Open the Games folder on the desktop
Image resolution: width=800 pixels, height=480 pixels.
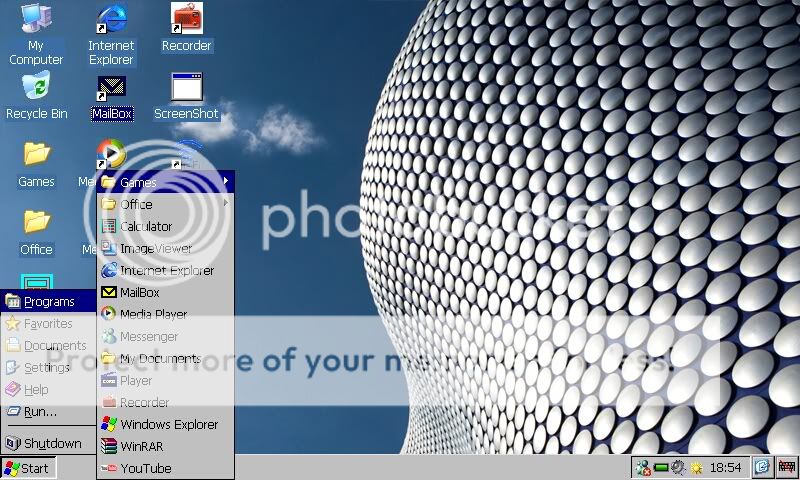(x=36, y=164)
